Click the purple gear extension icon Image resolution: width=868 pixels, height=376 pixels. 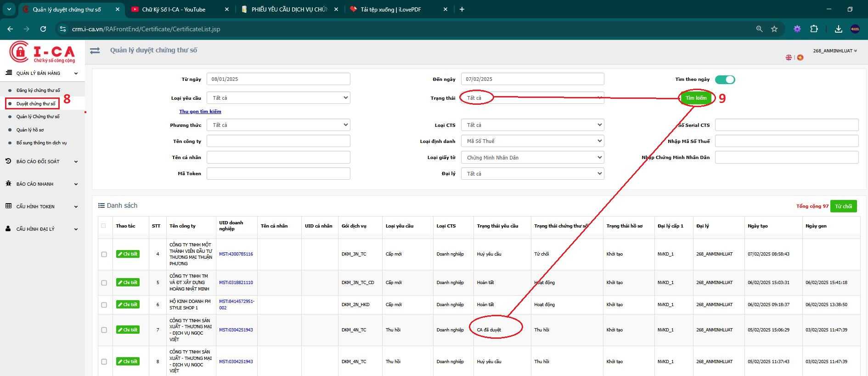[797, 29]
